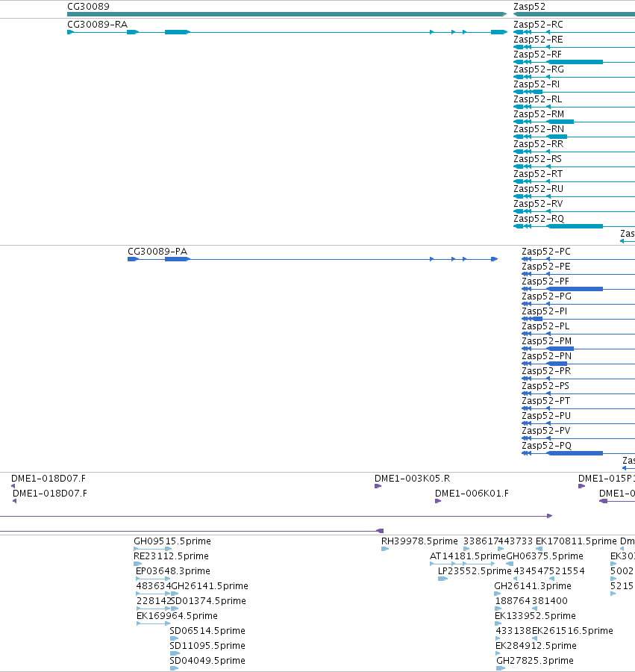This screenshot has width=635, height=672.
Task: Click EST label AT14181.5prime
Action: (x=468, y=556)
